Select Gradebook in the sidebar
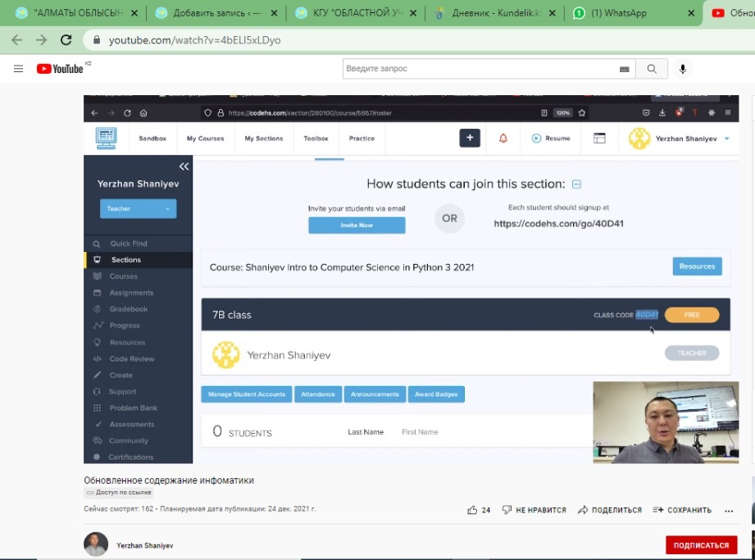The image size is (755, 560). 128,308
